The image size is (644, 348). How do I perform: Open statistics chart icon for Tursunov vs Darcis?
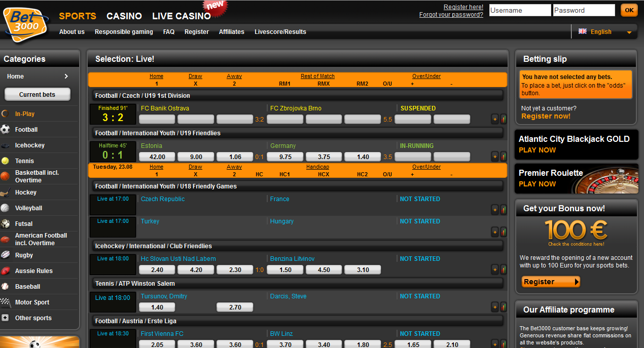tap(504, 307)
